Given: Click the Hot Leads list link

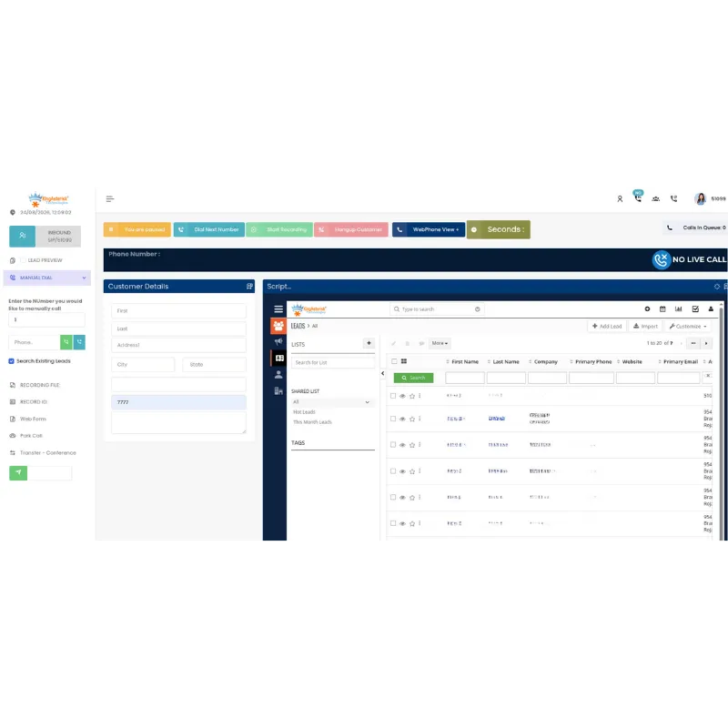Looking at the screenshot, I should pyautogui.click(x=304, y=412).
